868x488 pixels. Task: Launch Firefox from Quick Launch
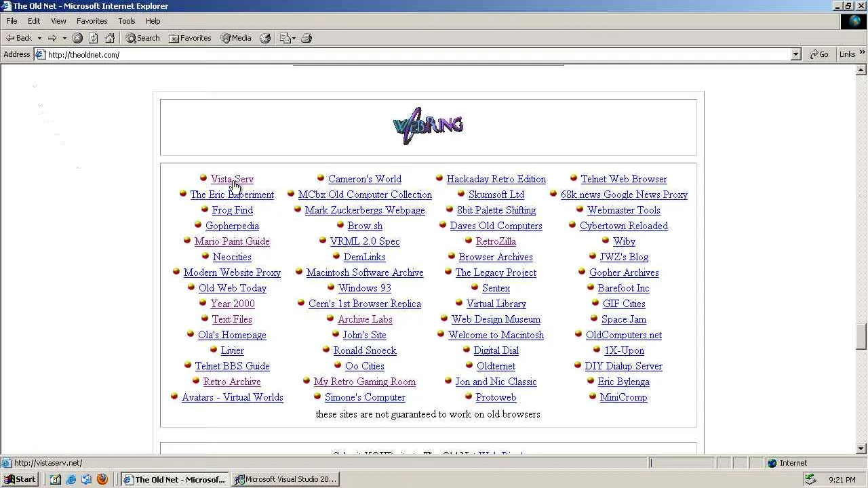(102, 480)
